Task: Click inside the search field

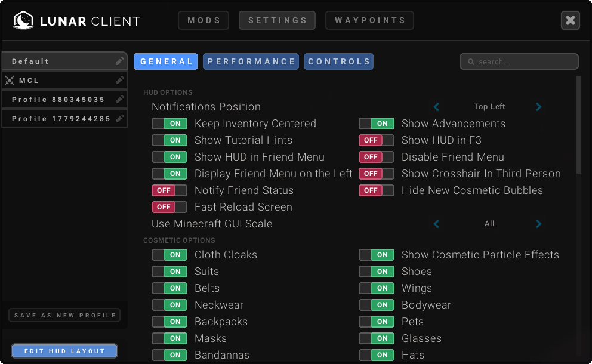Action: (x=519, y=61)
